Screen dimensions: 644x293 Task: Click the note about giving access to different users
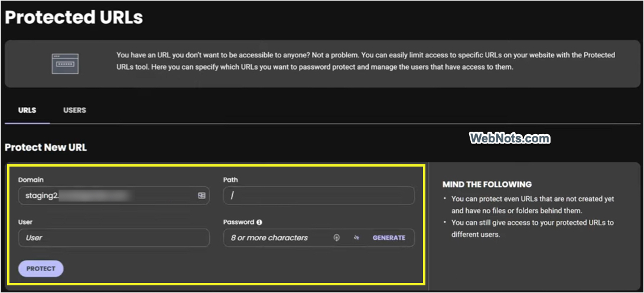click(532, 229)
